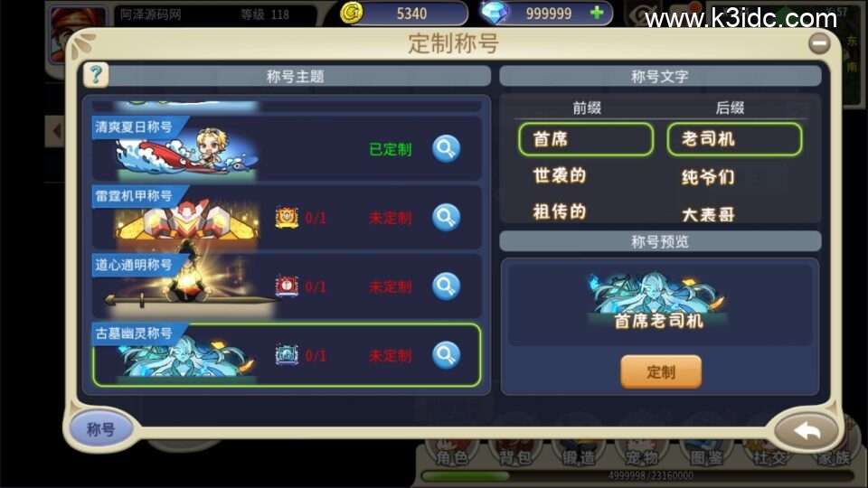Click magnifier icon for 古墓幽灵称号
This screenshot has width=868, height=488.
click(446, 354)
